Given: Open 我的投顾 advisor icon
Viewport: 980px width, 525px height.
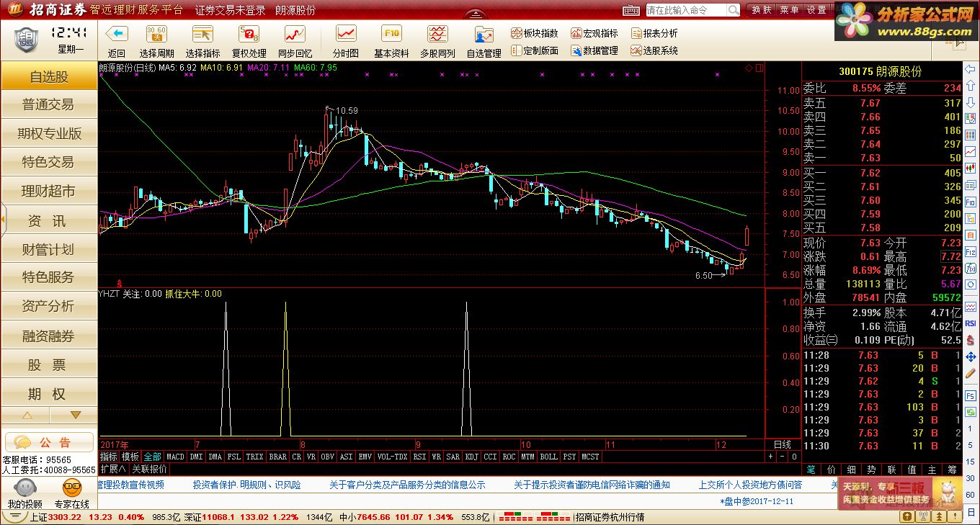Looking at the screenshot, I should click(x=24, y=495).
